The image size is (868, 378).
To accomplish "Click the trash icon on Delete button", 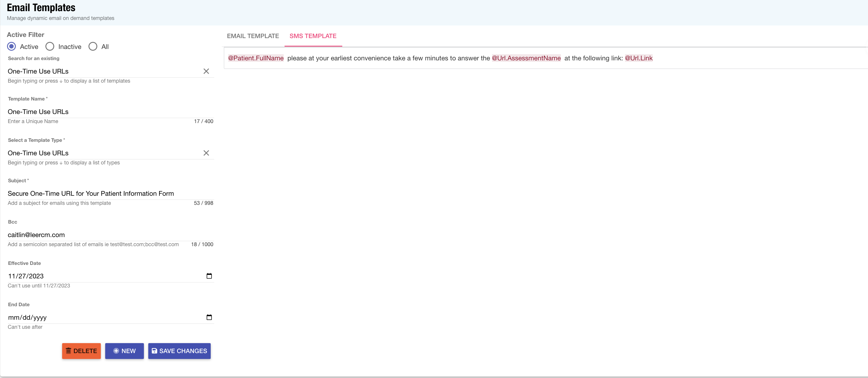I will click(68, 351).
